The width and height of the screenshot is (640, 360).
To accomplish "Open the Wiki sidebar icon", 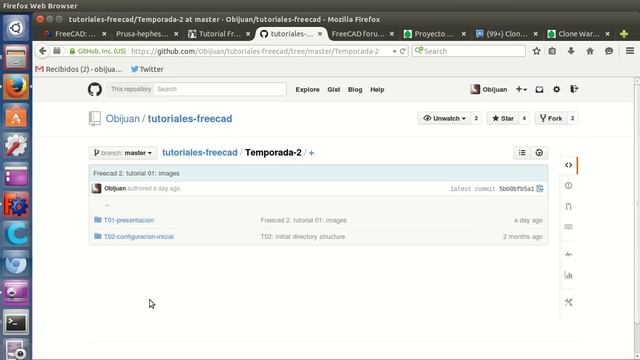I will (569, 227).
